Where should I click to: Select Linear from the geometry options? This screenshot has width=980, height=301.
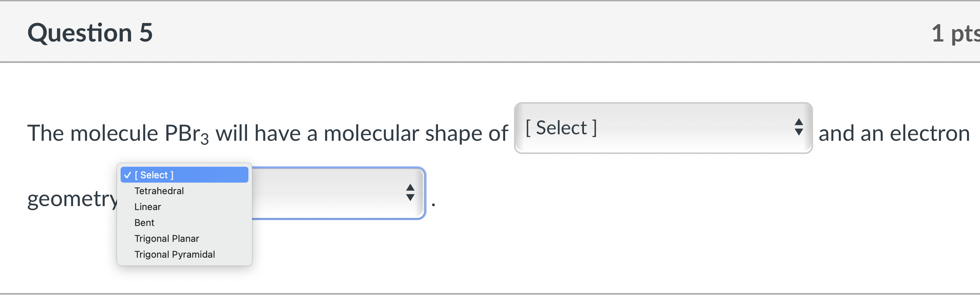point(148,207)
